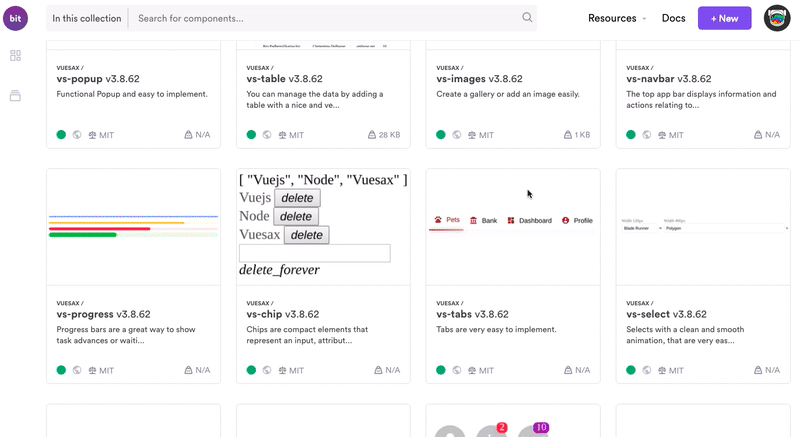Open the vs-navbar component title
The image size is (800, 437).
[668, 79]
